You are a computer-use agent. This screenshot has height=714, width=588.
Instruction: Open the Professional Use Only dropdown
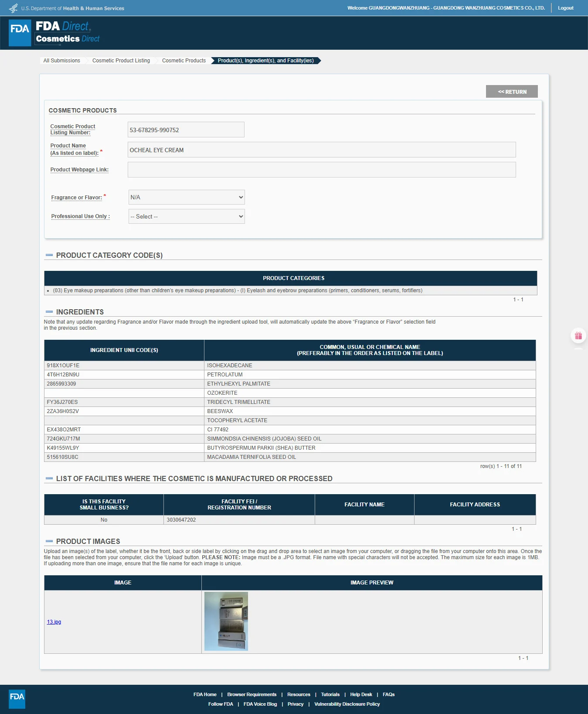(x=187, y=216)
